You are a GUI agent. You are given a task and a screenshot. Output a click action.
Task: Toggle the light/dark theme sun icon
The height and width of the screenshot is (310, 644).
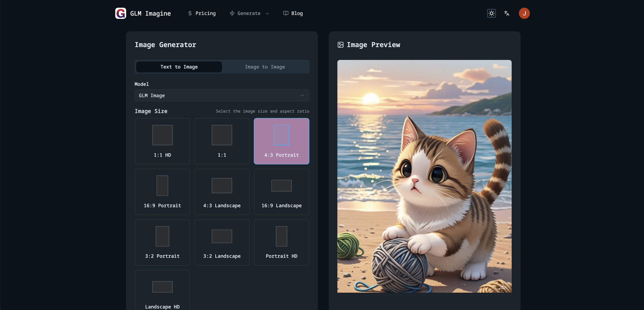[x=491, y=13]
